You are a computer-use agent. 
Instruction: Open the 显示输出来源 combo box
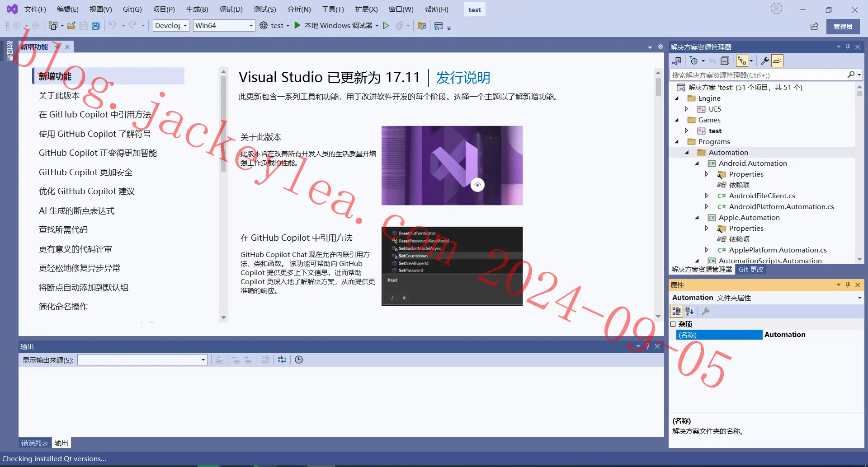142,360
